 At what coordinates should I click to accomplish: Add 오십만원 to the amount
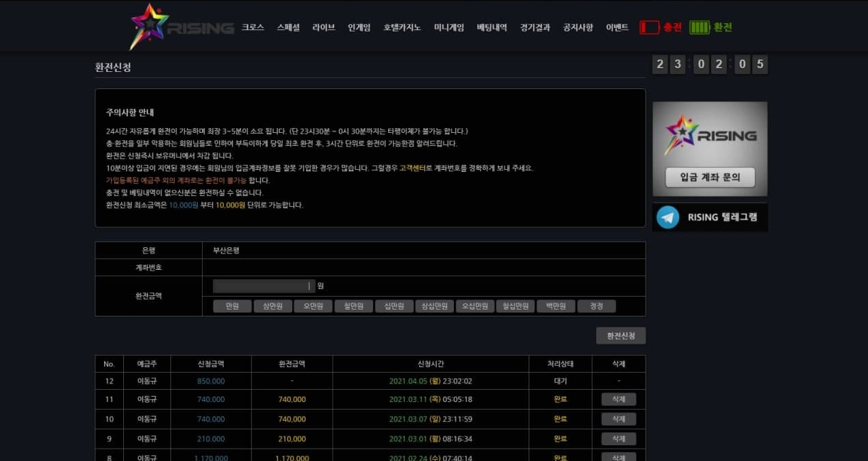click(x=475, y=306)
